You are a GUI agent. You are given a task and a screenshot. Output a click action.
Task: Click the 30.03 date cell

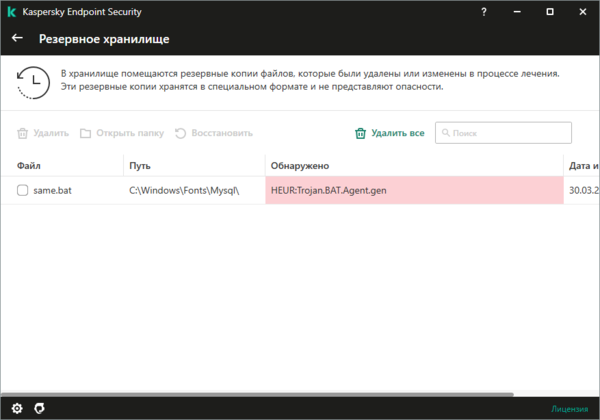click(x=584, y=190)
